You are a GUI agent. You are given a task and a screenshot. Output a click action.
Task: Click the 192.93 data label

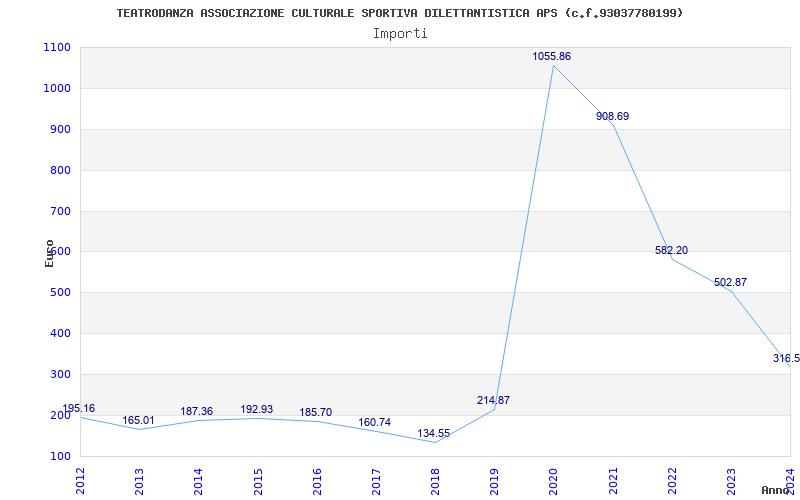click(257, 409)
